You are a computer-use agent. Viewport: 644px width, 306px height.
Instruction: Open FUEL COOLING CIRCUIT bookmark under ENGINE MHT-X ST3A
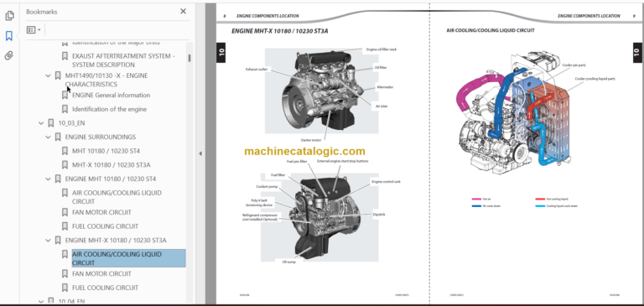105,288
